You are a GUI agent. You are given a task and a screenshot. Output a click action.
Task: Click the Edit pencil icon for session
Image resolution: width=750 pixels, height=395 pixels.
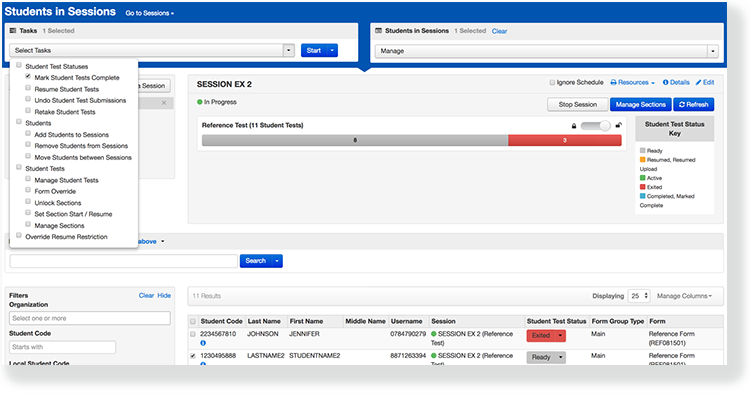pos(698,82)
